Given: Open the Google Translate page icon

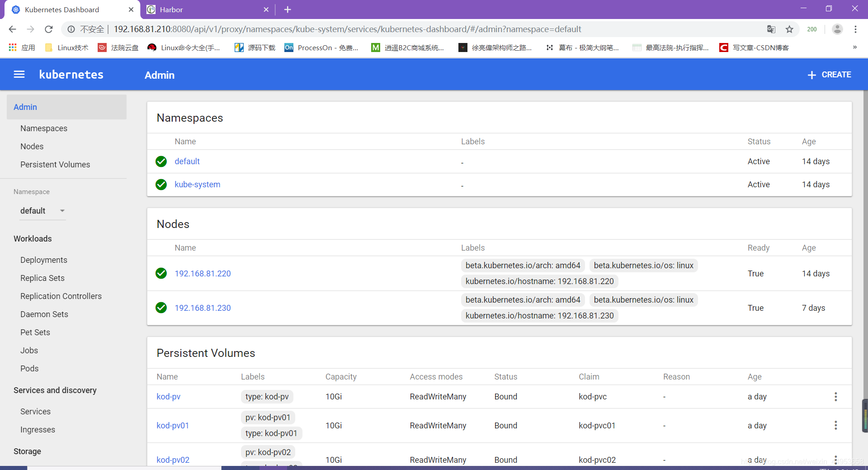Looking at the screenshot, I should (x=771, y=29).
